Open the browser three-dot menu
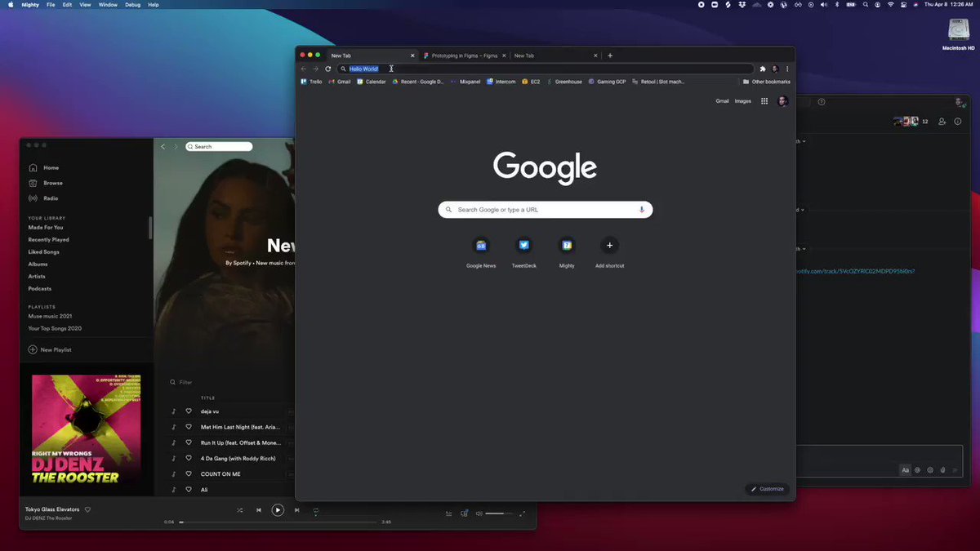The width and height of the screenshot is (980, 551). (x=787, y=69)
